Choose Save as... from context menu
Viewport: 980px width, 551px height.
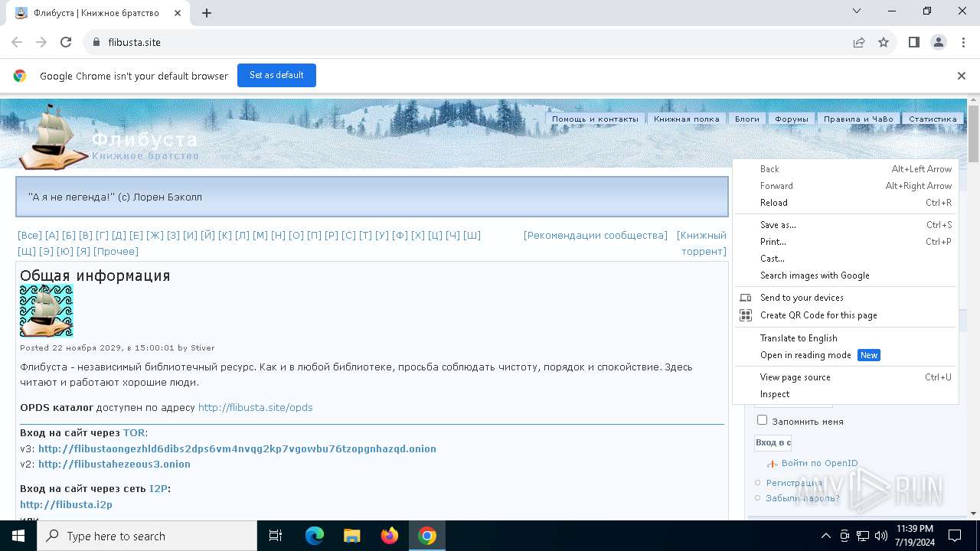pos(845,225)
